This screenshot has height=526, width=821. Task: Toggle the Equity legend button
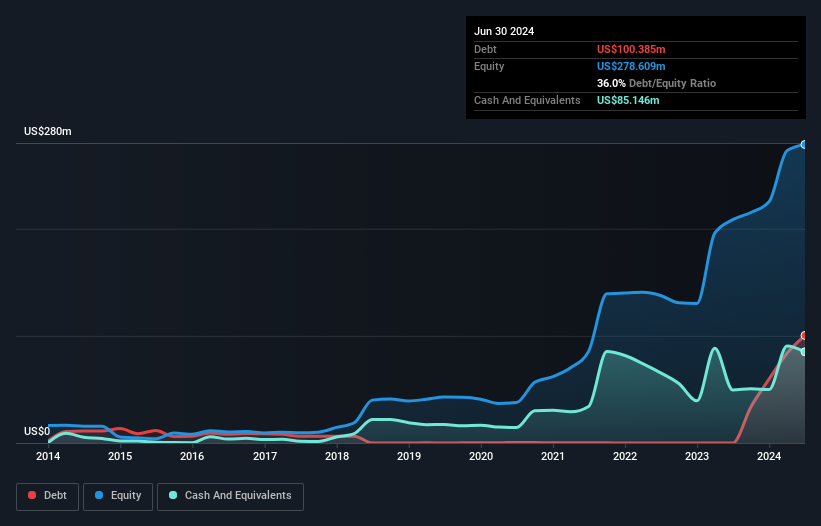point(118,496)
